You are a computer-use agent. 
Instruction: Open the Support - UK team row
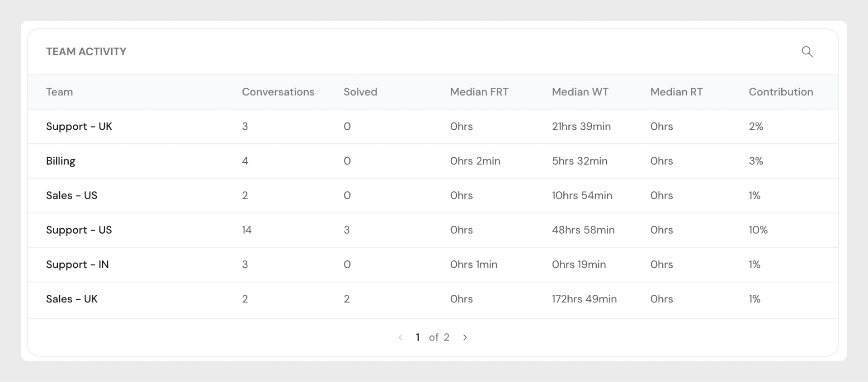click(x=79, y=127)
